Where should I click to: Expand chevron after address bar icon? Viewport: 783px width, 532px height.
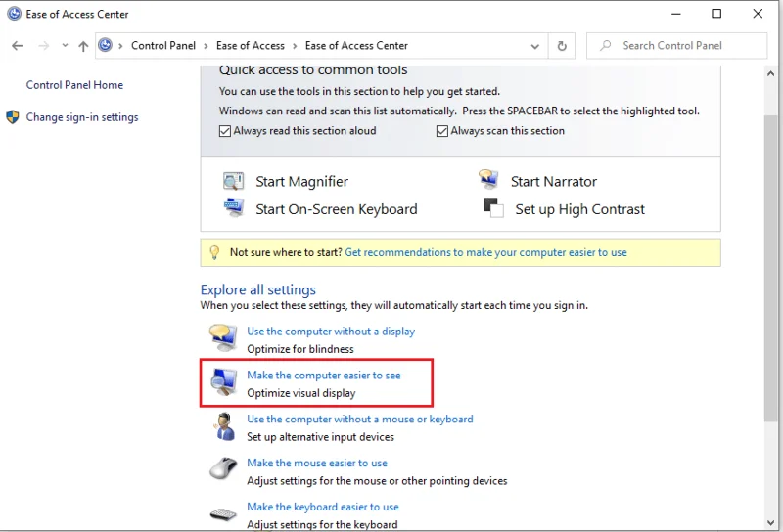tap(120, 46)
